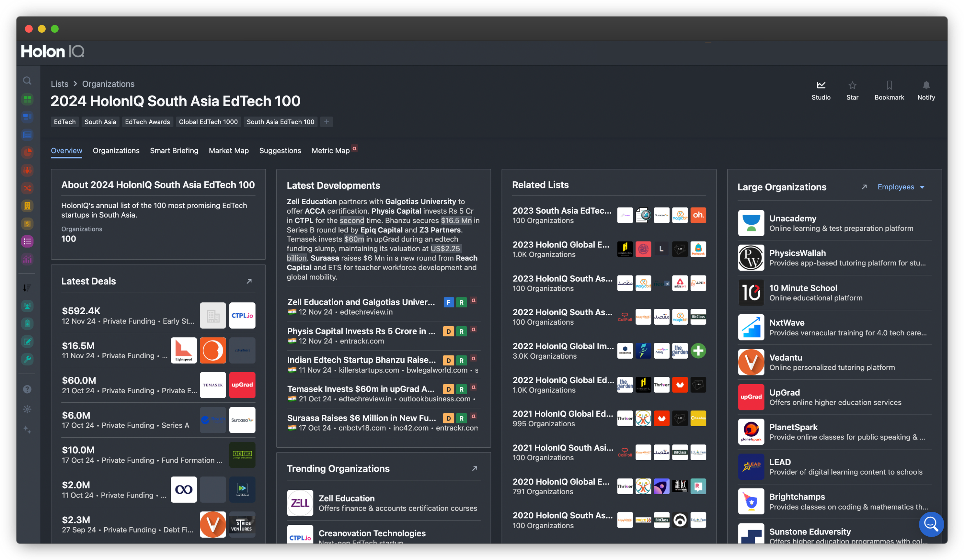
Task: Open the Suggestions tab
Action: click(x=280, y=151)
